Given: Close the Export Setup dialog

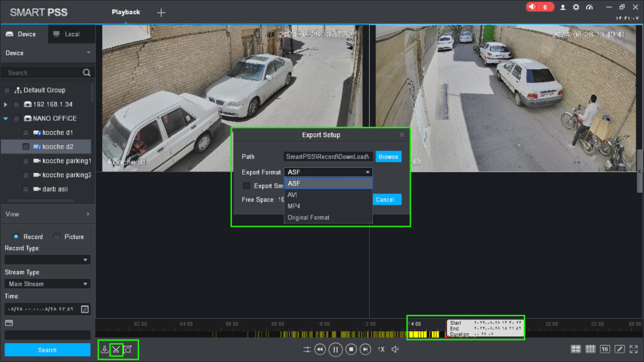Looking at the screenshot, I should point(402,134).
